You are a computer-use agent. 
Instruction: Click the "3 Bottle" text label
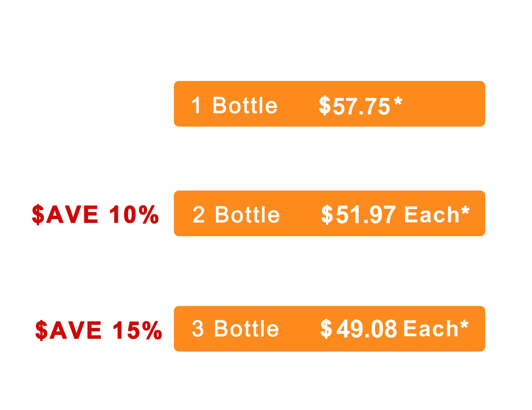coord(235,329)
